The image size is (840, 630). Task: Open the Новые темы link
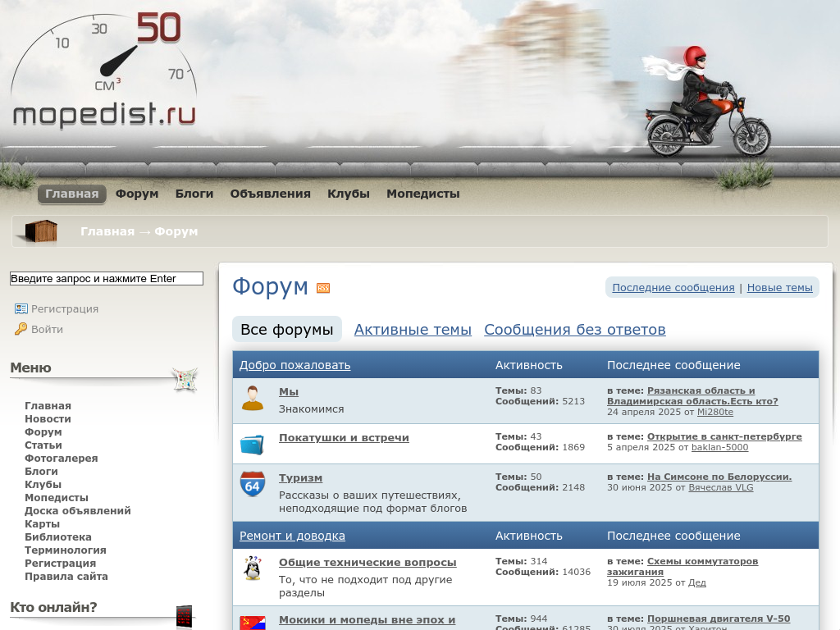click(779, 288)
